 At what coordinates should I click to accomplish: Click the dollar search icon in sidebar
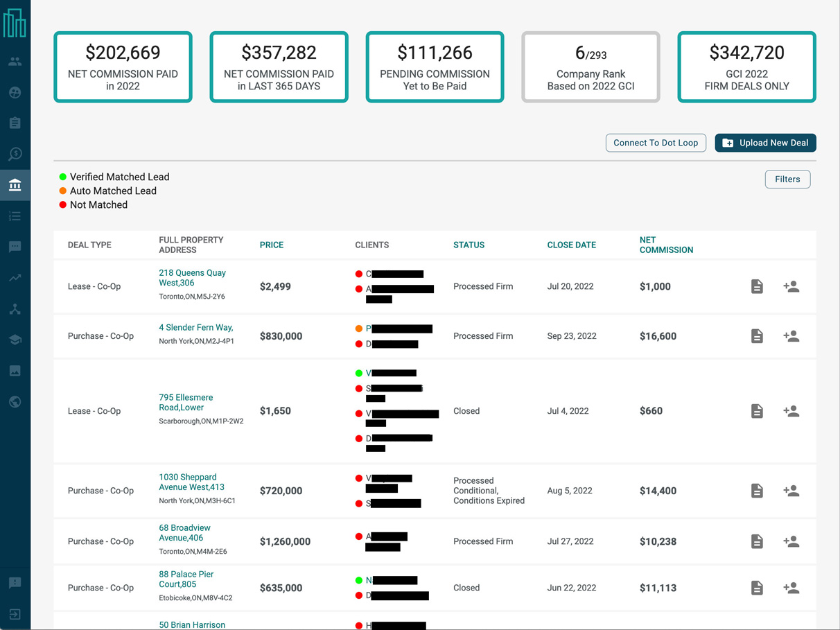(15, 154)
